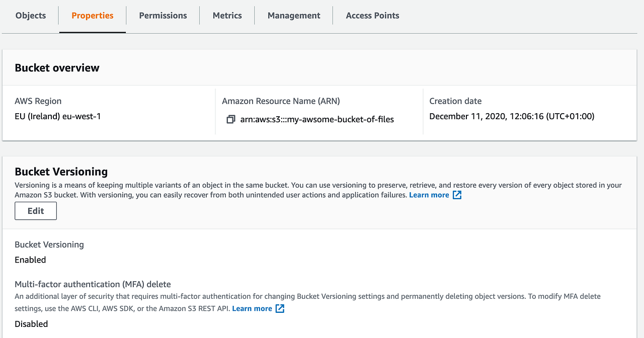Click the Multi-factor authentication (MFA) delete label
644x338 pixels.
tap(93, 284)
